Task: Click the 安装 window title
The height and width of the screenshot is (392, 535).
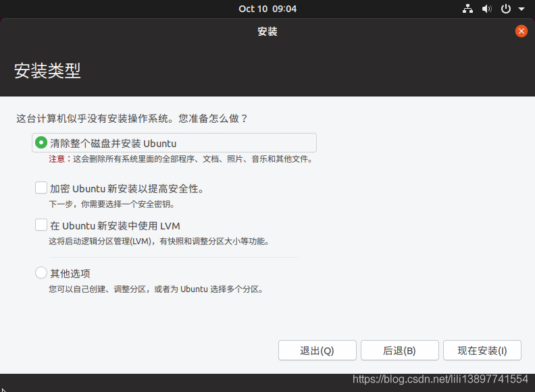Action: tap(267, 32)
